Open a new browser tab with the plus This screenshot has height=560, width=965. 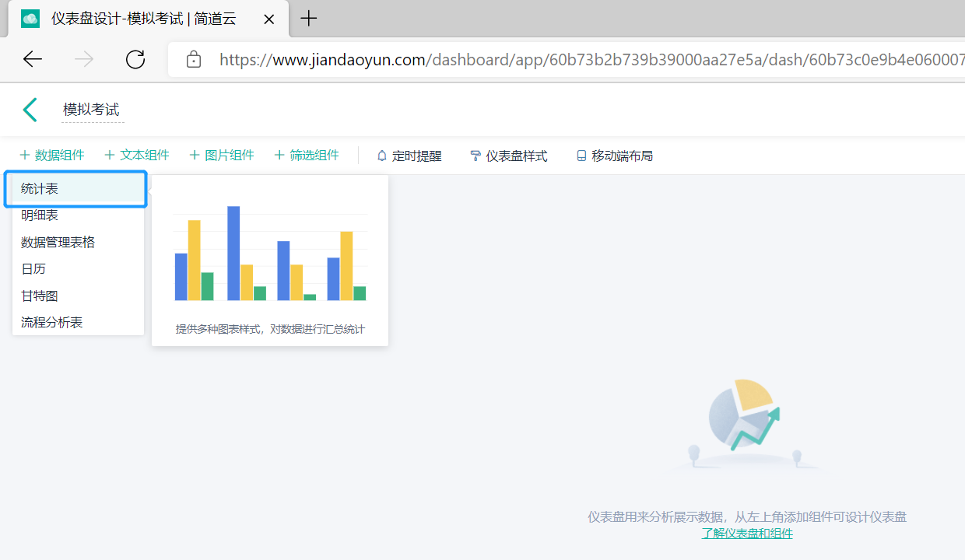click(309, 19)
